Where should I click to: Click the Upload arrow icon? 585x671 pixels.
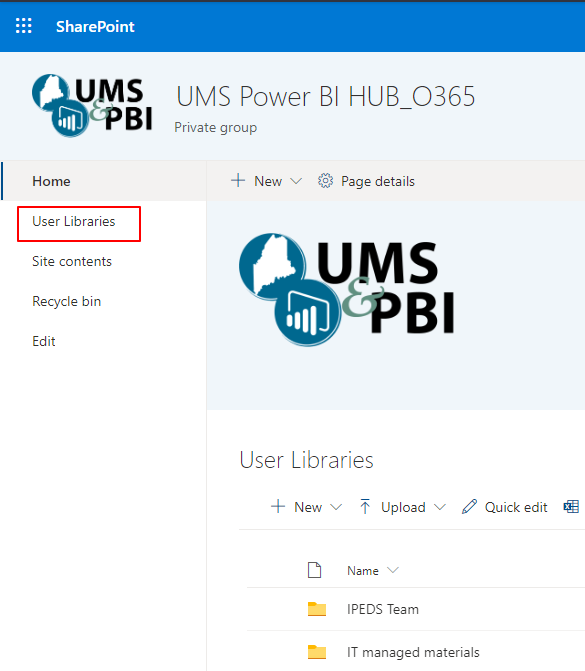365,506
